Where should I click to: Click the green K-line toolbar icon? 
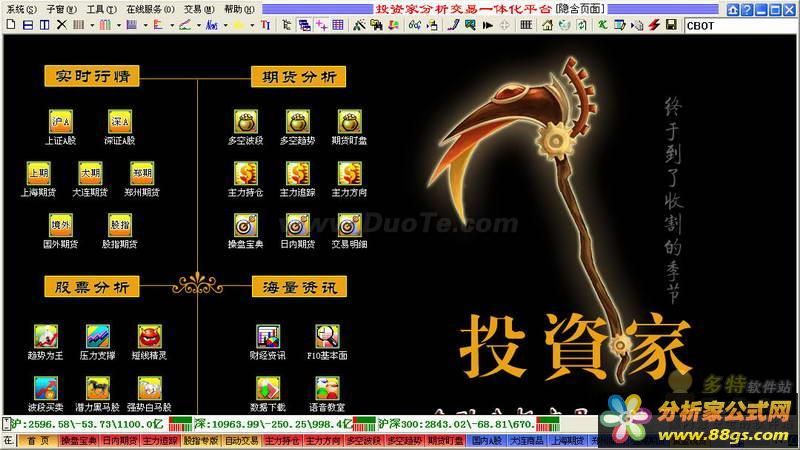point(603,24)
